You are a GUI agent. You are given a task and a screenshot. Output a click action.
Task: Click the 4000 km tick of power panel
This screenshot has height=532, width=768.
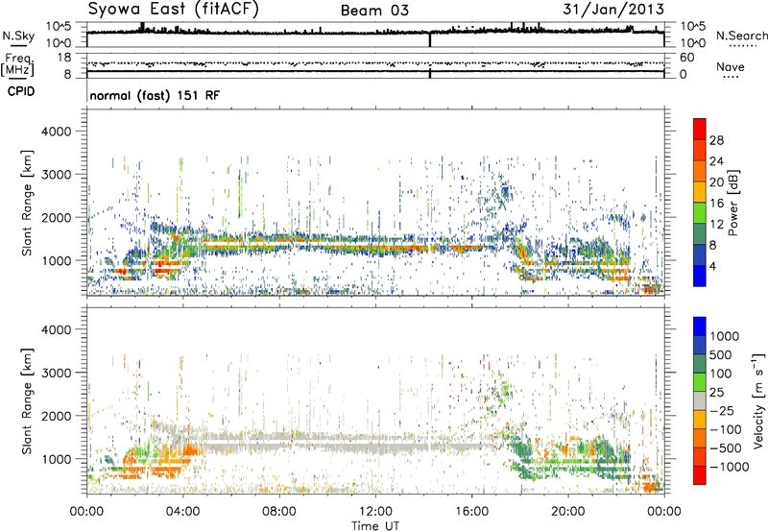(56, 132)
